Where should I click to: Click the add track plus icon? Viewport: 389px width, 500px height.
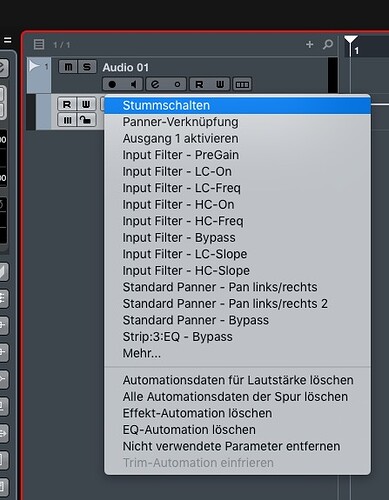coord(310,44)
